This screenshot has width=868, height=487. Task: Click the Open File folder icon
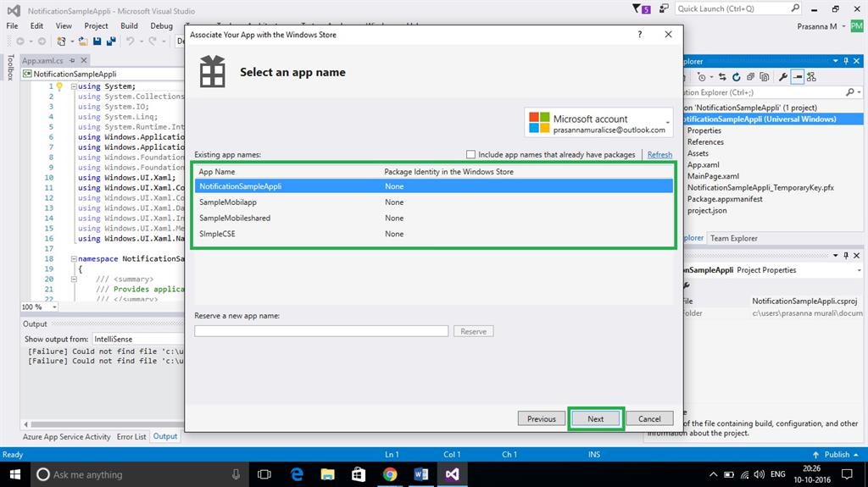point(83,42)
